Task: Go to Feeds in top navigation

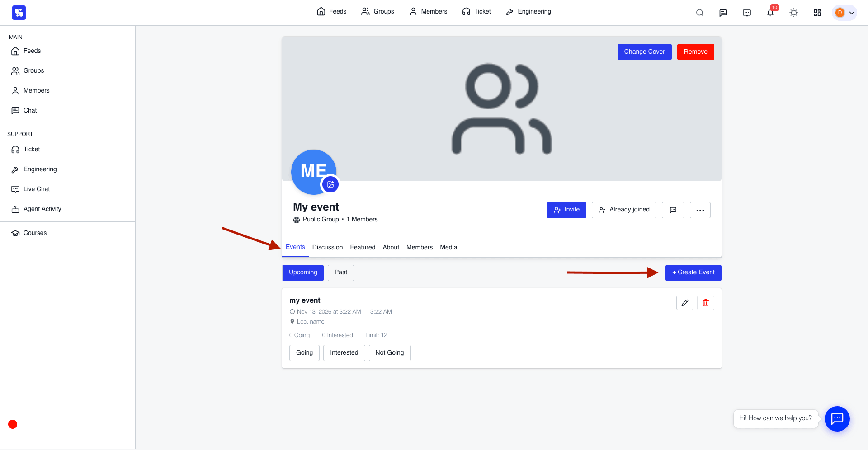Action: pos(332,12)
